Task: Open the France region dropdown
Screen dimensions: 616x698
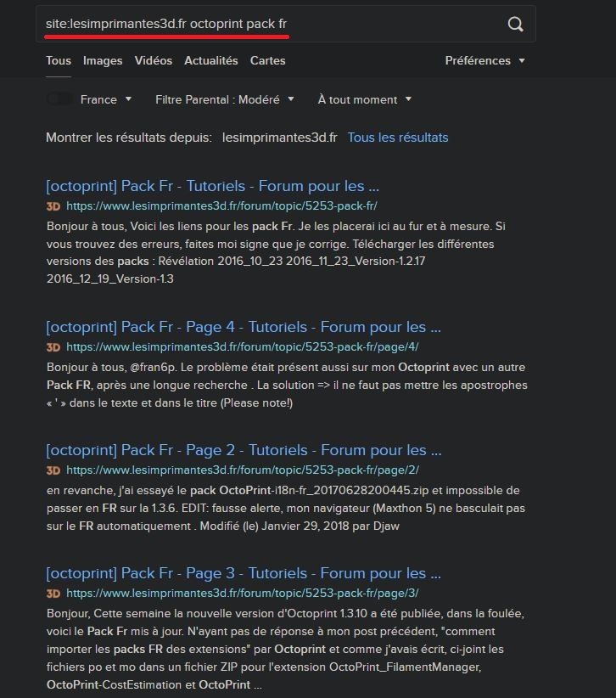Action: pyautogui.click(x=106, y=99)
